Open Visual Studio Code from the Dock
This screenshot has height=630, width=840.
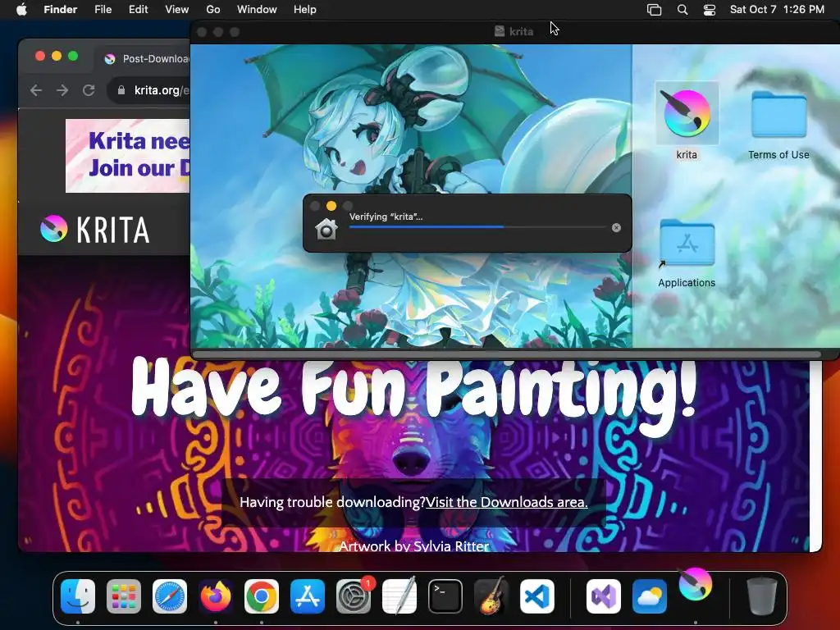tap(536, 596)
